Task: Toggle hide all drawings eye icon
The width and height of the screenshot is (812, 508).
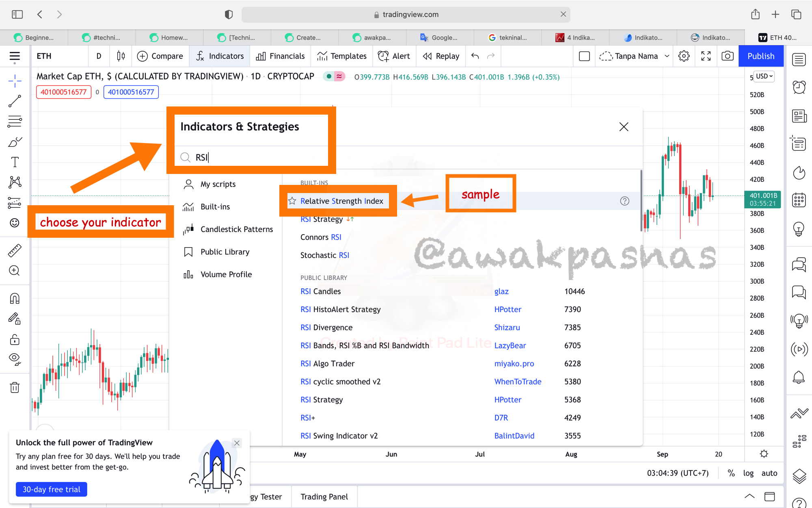Action: [x=15, y=359]
